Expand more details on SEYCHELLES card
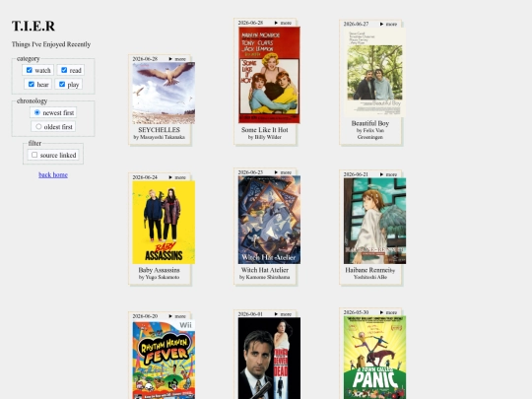This screenshot has height=399, width=532. coord(177,59)
